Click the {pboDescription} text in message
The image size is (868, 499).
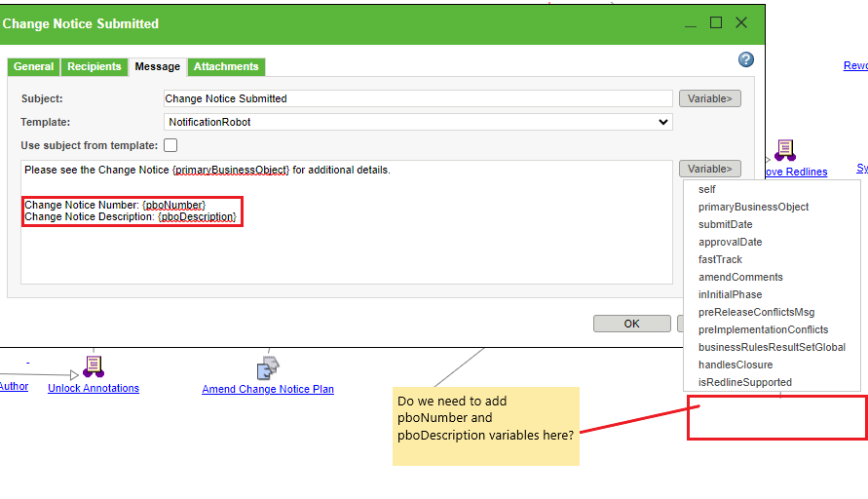(197, 217)
